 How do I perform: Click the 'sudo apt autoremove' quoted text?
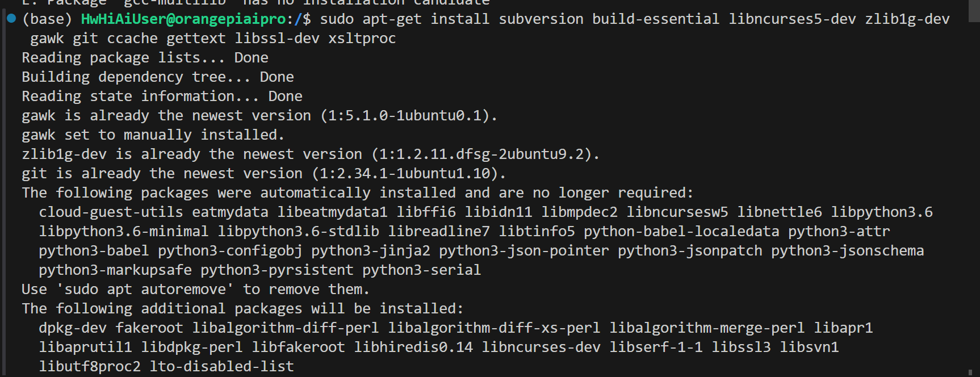145,290
